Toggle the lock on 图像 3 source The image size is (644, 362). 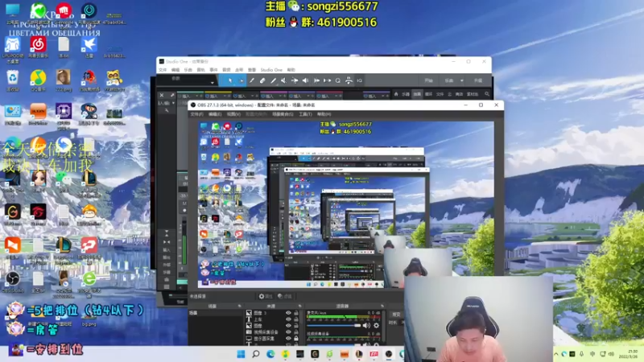click(295, 313)
